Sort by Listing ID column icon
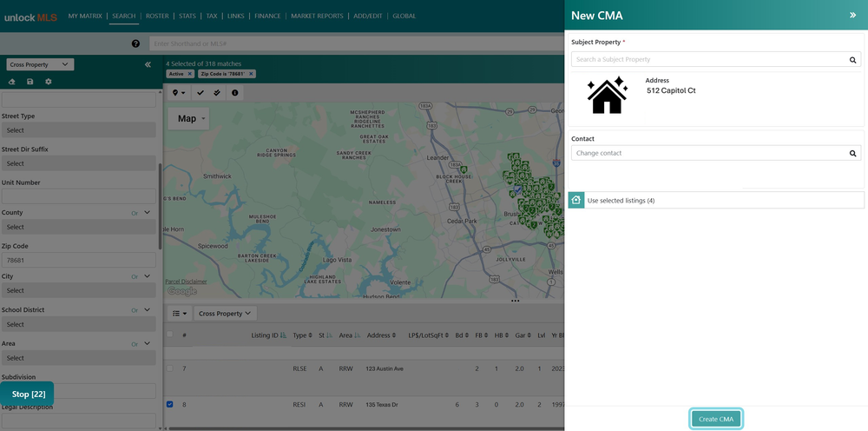 coord(284,335)
